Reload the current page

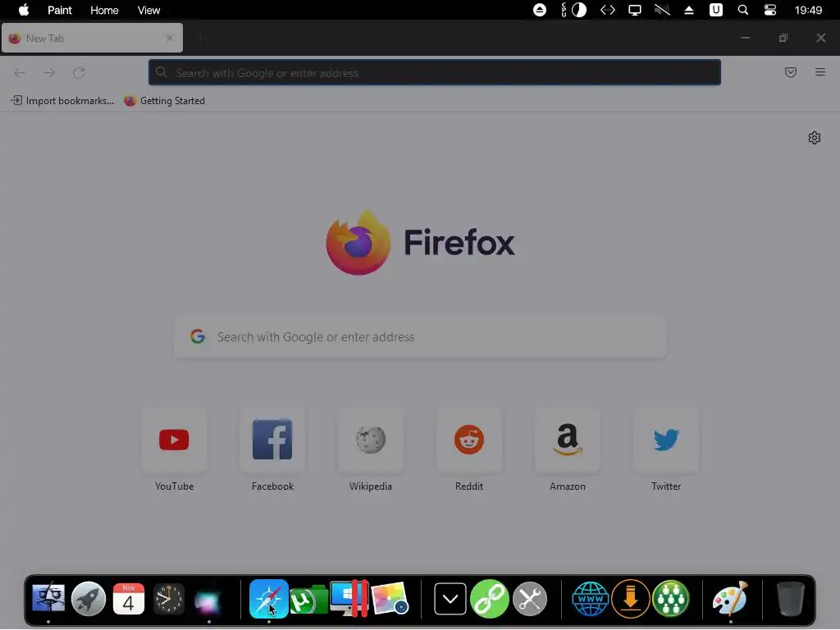pos(79,73)
